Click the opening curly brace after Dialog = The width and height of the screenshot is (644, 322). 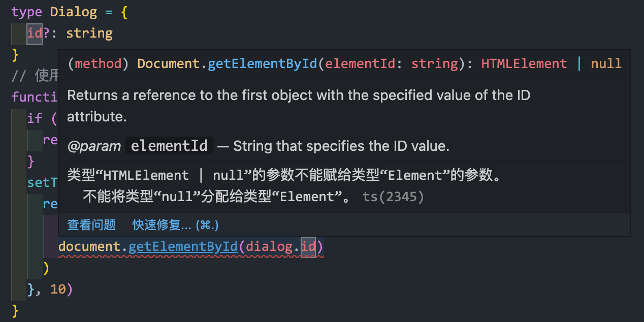[124, 12]
